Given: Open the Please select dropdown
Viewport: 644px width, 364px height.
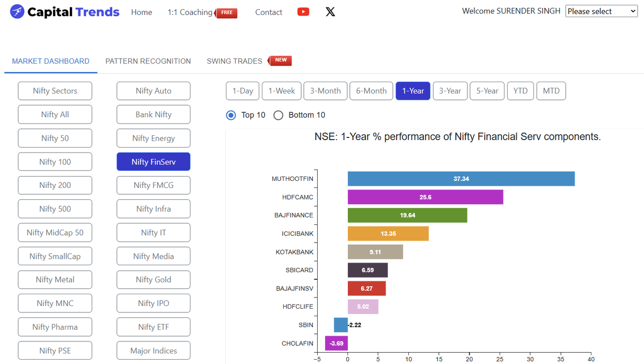Looking at the screenshot, I should [x=602, y=11].
